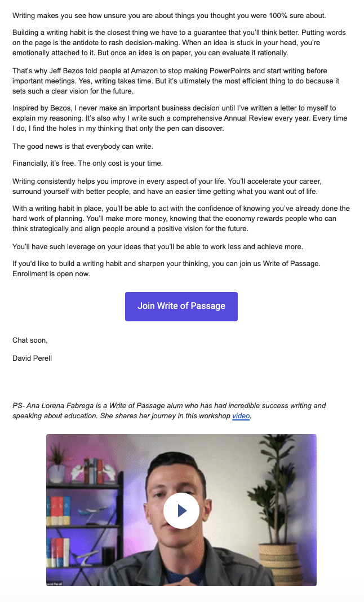The width and height of the screenshot is (364, 602).
Task: Open the workshop video hyperlink
Action: [x=241, y=416]
